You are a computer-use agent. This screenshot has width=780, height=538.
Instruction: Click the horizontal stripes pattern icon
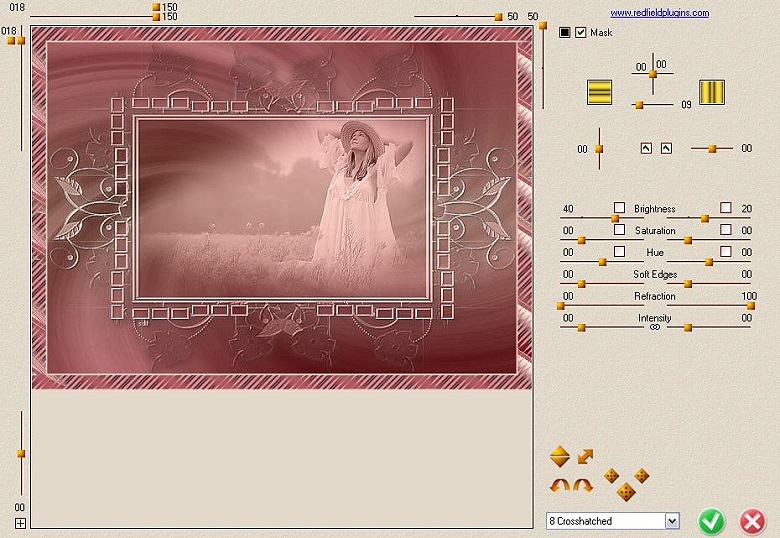click(599, 92)
